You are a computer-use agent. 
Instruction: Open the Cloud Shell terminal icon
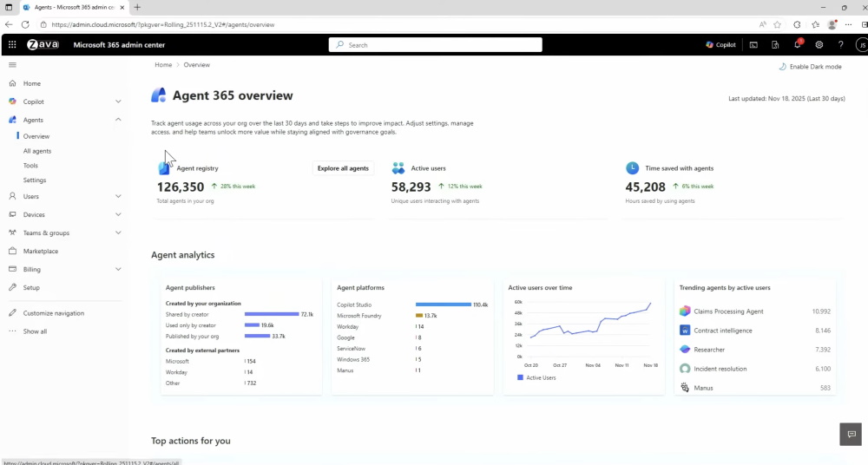point(753,45)
